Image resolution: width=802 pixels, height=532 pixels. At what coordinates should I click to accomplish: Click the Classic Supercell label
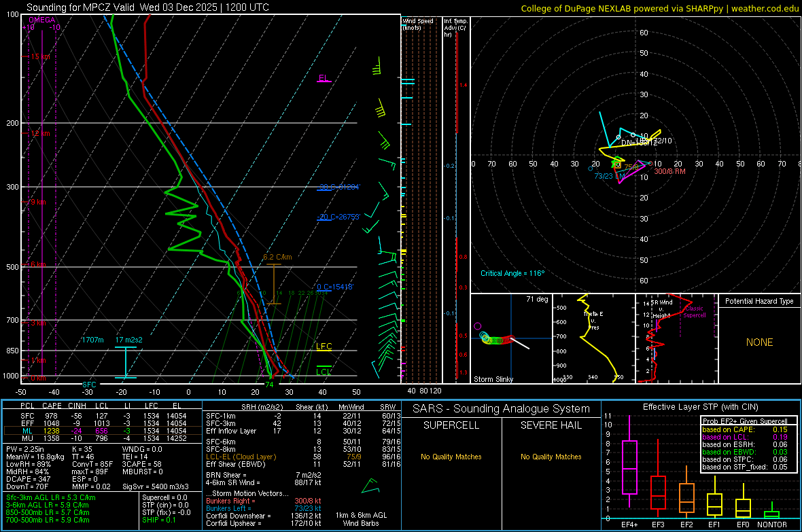695,312
